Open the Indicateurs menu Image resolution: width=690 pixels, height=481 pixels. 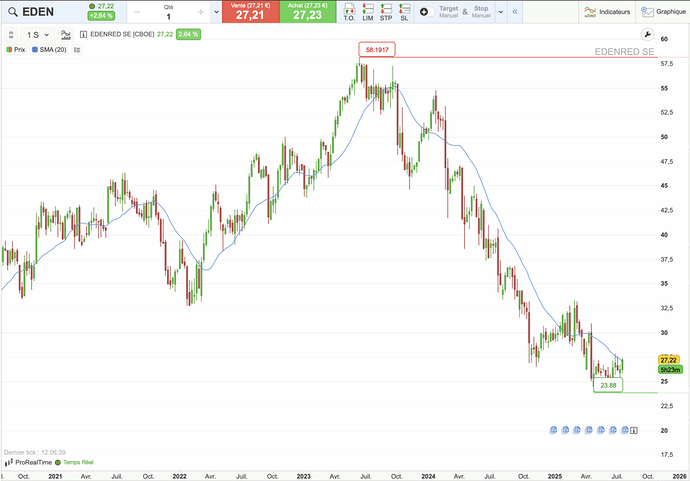point(608,12)
